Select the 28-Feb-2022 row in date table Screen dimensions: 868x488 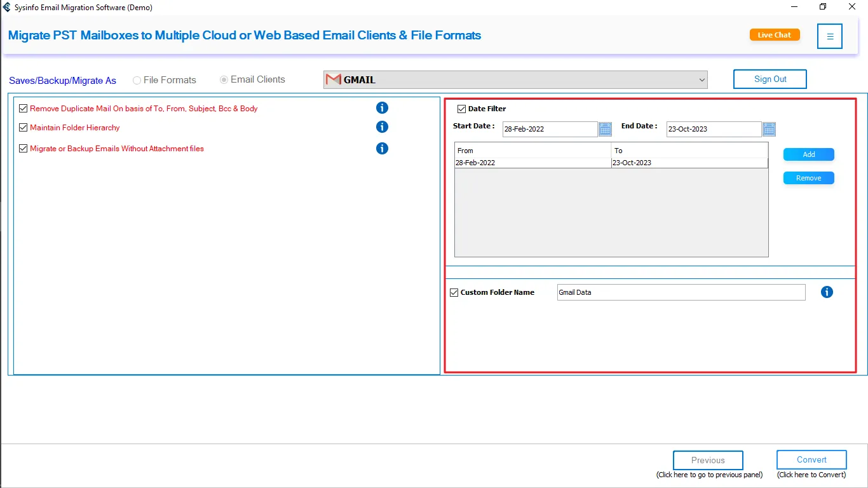(x=532, y=163)
